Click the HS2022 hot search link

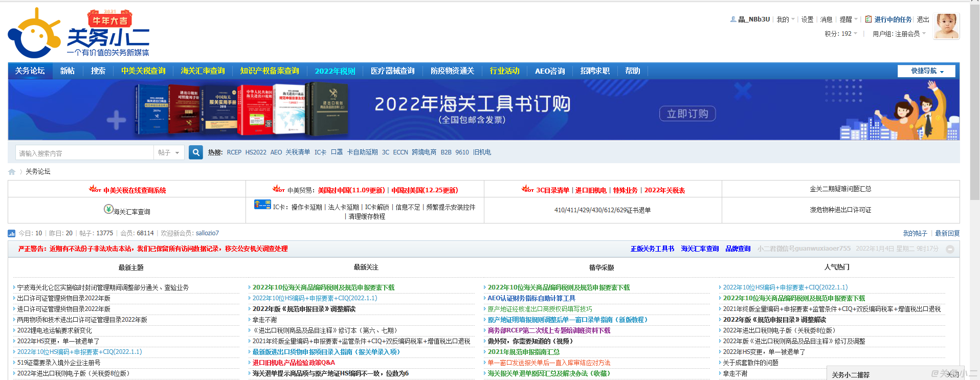(256, 152)
